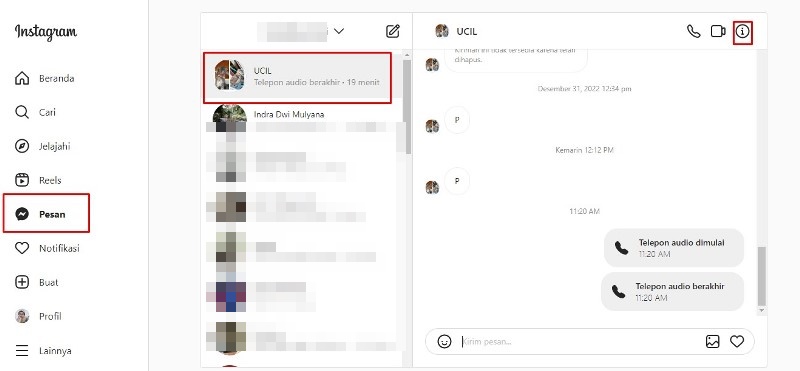Open the Profil page
Image resolution: width=800 pixels, height=371 pixels.
38,316
